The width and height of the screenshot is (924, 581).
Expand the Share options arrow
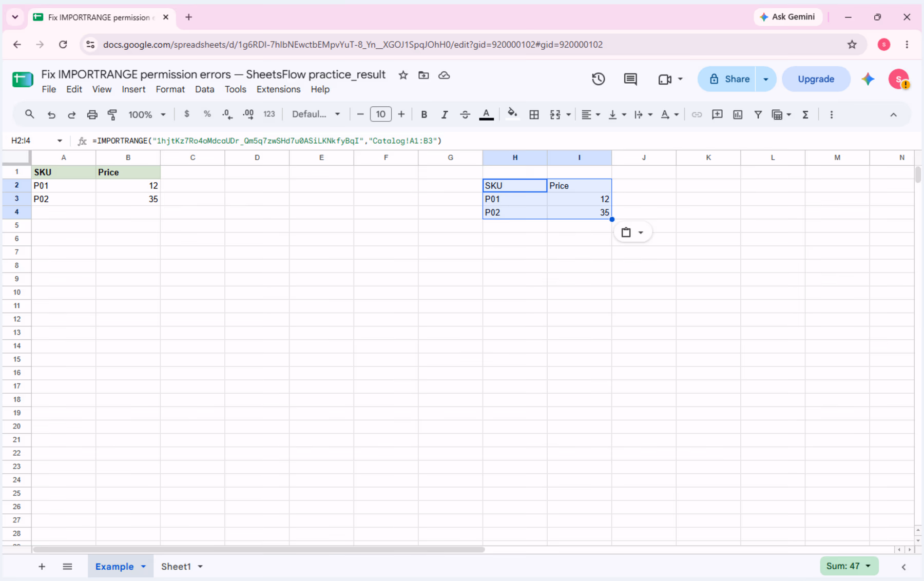point(766,79)
